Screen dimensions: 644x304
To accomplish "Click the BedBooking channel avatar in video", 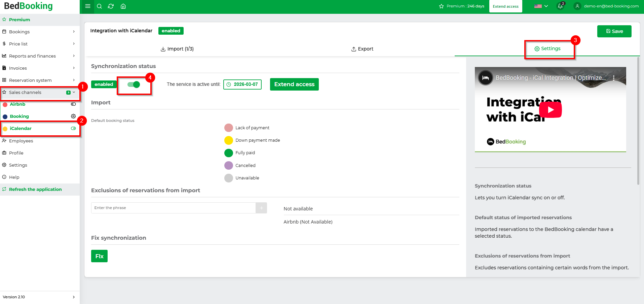I will (486, 78).
